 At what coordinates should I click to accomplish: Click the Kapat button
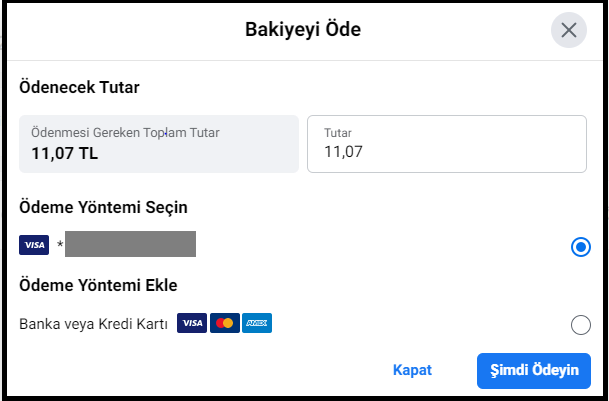[x=412, y=370]
